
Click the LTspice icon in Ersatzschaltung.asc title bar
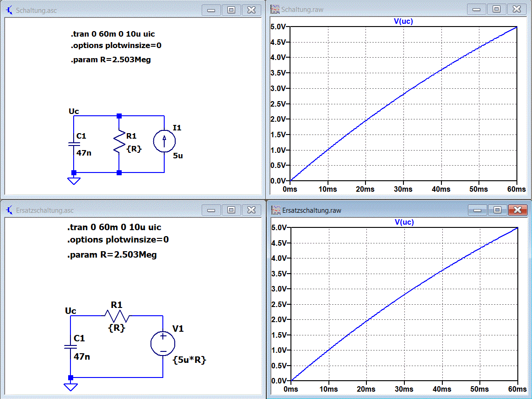point(10,210)
